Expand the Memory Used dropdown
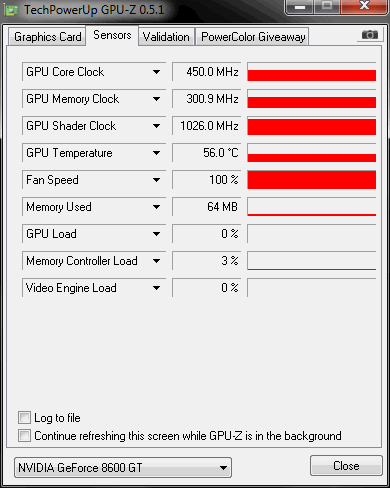This screenshot has height=488, width=390. pos(156,207)
